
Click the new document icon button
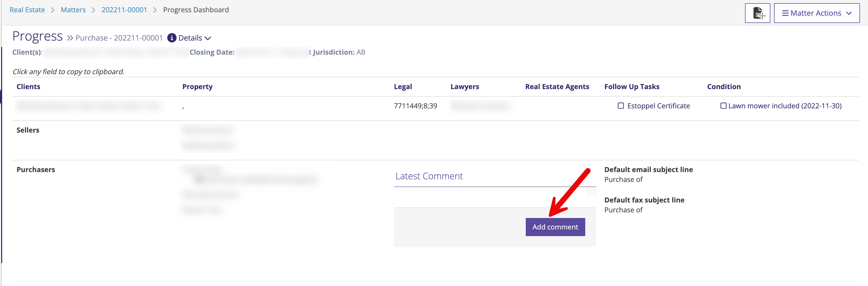point(757,13)
